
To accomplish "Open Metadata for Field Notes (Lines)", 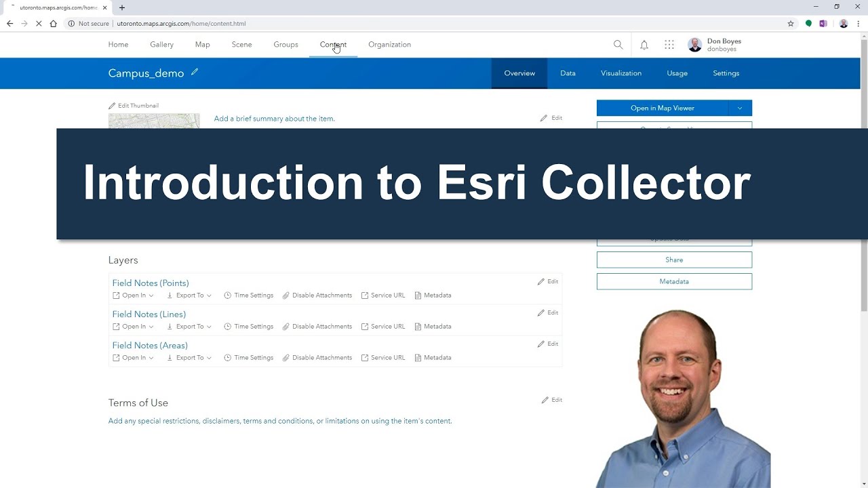I will coord(433,327).
